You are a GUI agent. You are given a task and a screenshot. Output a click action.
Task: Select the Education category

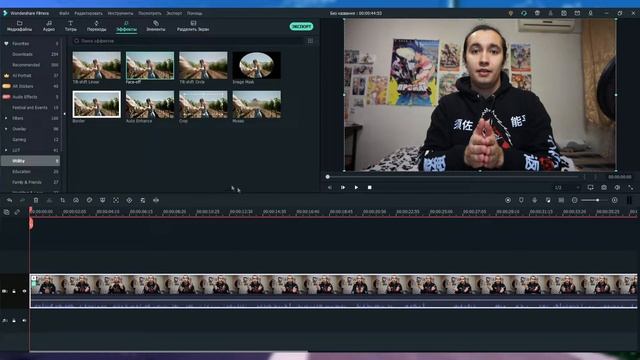pos(21,171)
